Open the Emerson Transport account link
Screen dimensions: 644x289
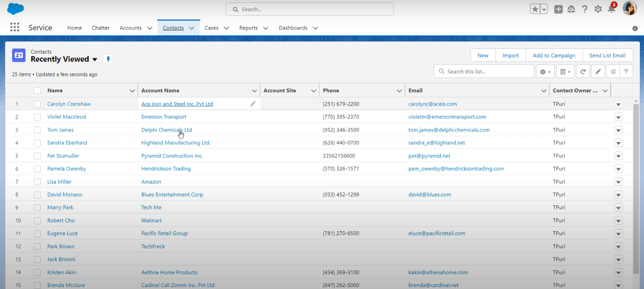click(164, 117)
